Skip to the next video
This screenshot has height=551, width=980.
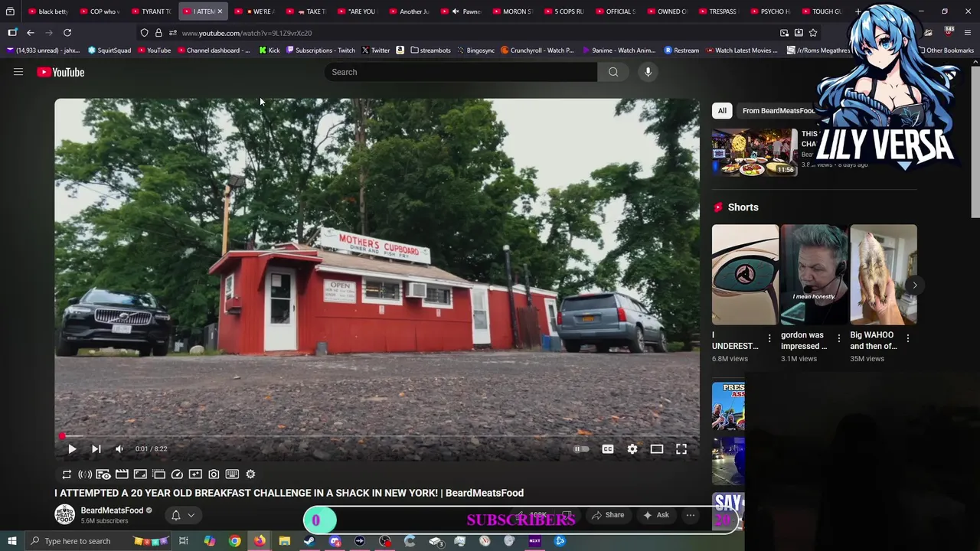click(96, 449)
